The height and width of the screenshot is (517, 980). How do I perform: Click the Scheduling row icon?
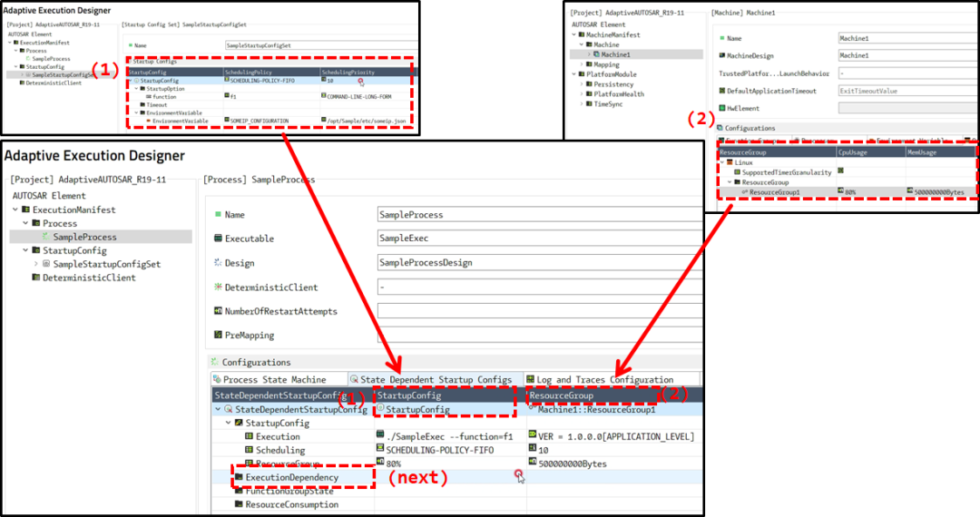click(249, 450)
